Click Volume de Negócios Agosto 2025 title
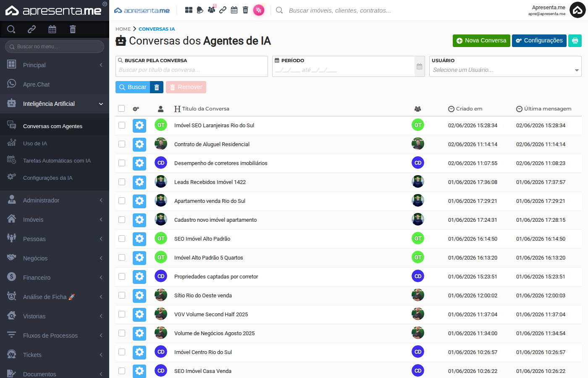This screenshot has height=378, width=588. click(x=215, y=333)
